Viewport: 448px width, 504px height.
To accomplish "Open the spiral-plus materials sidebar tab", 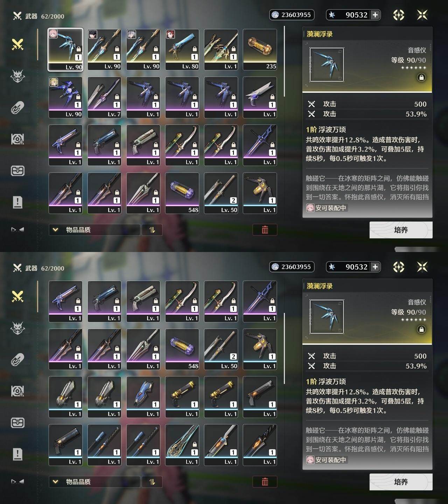I will [17, 139].
